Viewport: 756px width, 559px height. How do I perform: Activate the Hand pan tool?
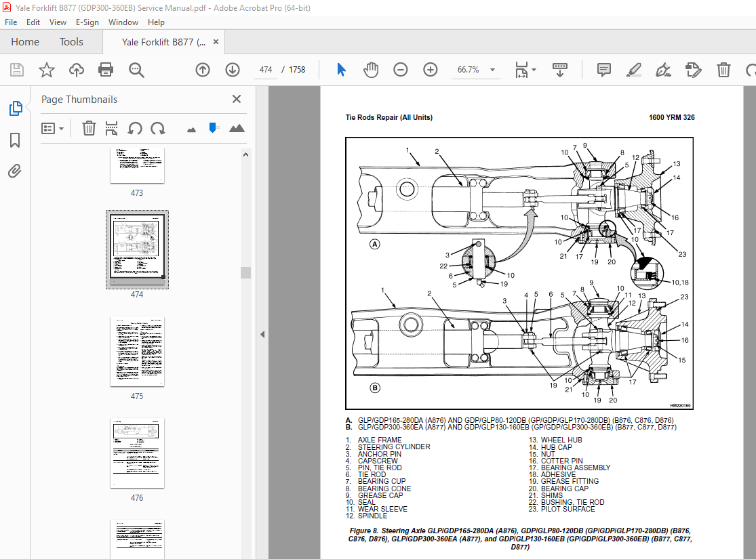tap(371, 70)
